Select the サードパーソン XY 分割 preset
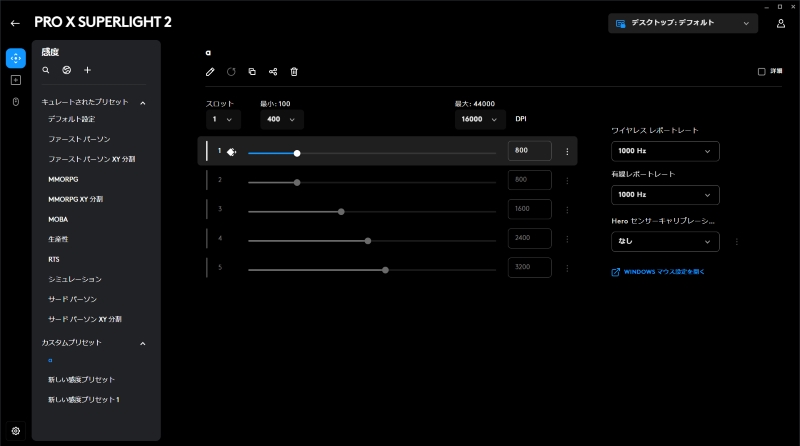Image resolution: width=800 pixels, height=446 pixels. tap(85, 319)
